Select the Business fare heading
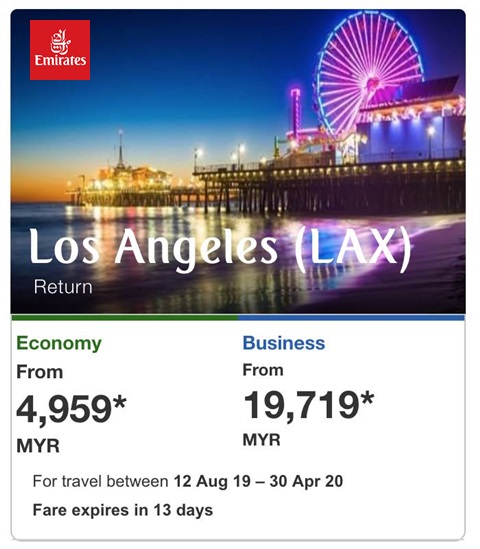The image size is (480, 549). 284,343
